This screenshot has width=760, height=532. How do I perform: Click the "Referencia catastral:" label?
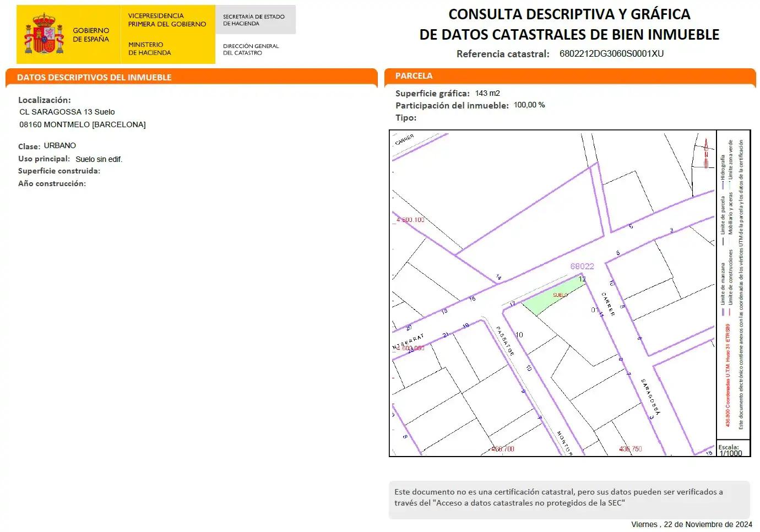pos(503,54)
